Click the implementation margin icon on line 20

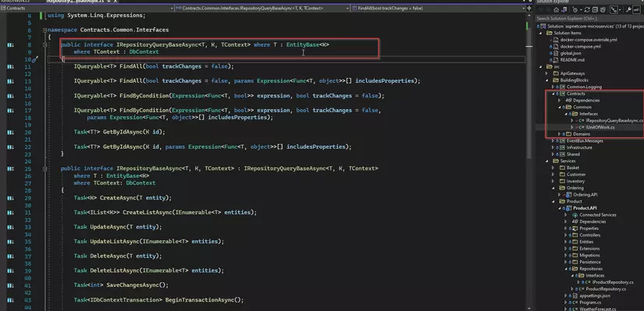10,132
